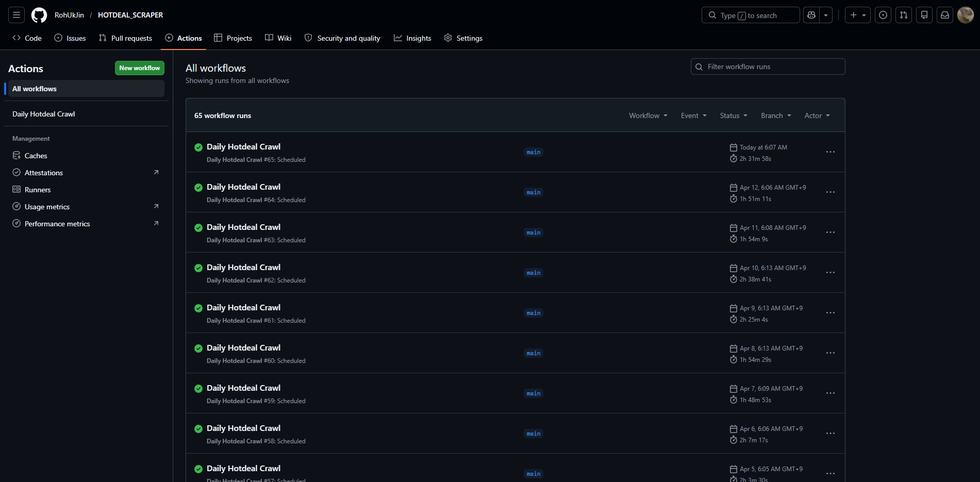Open the hamburger navigation menu
The width and height of the screenshot is (980, 482).
(x=16, y=15)
